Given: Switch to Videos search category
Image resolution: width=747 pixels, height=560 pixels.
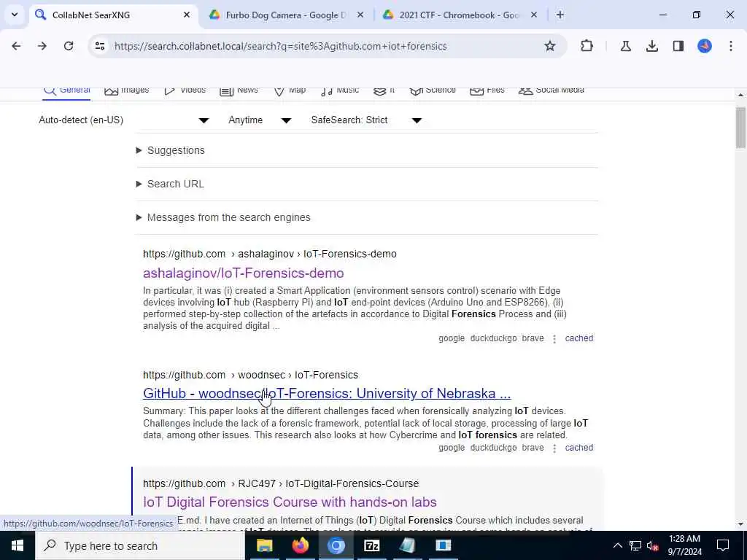Looking at the screenshot, I should coord(185,90).
